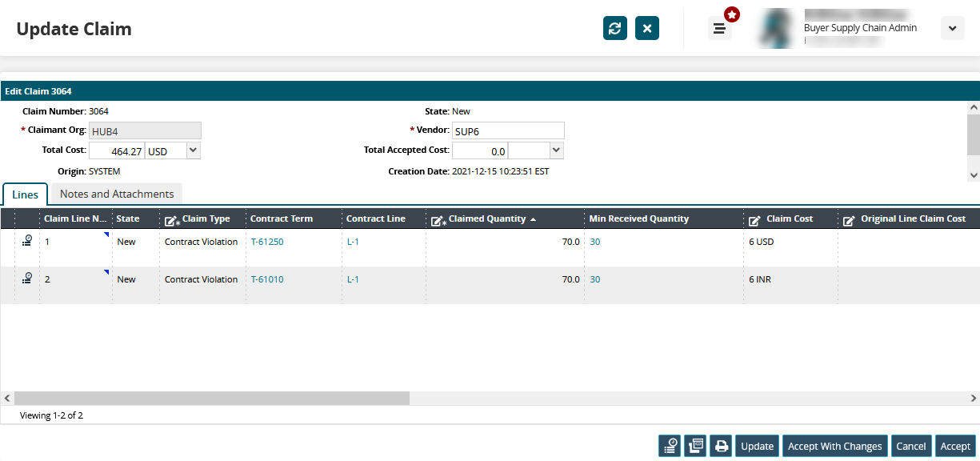Open the row action icon for line 1
The width and height of the screenshot is (980, 461).
click(27, 240)
